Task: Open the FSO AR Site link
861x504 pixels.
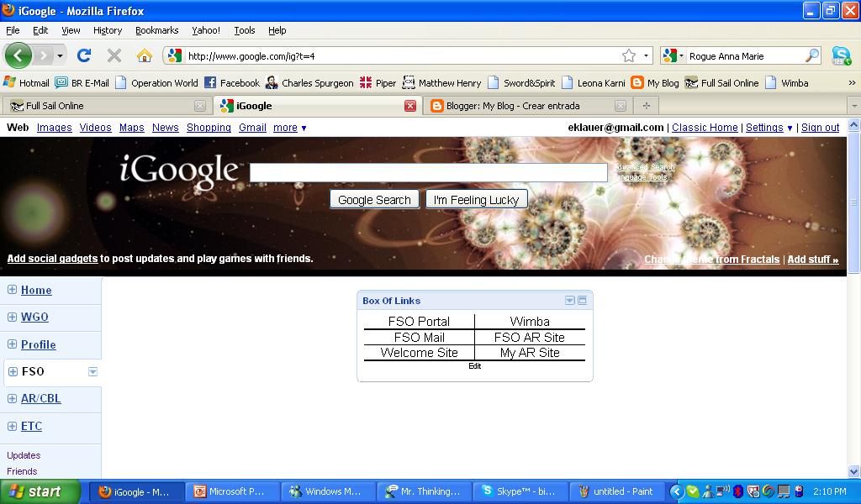Action: [x=530, y=338]
